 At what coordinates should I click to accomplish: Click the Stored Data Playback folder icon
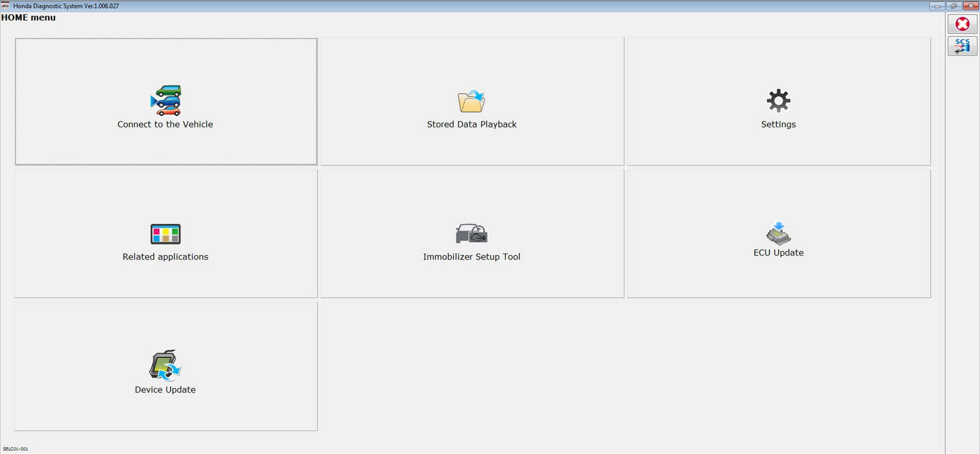[471, 101]
